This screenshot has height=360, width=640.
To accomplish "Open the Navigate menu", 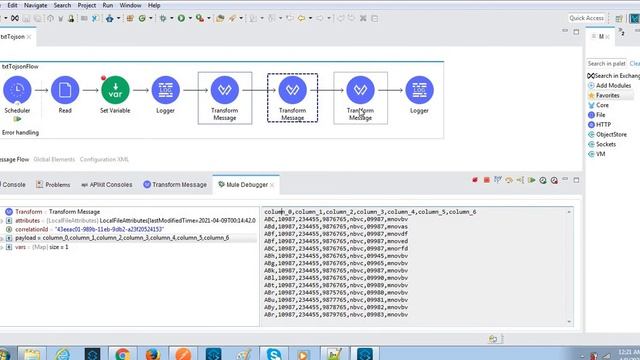I will tap(36, 5).
